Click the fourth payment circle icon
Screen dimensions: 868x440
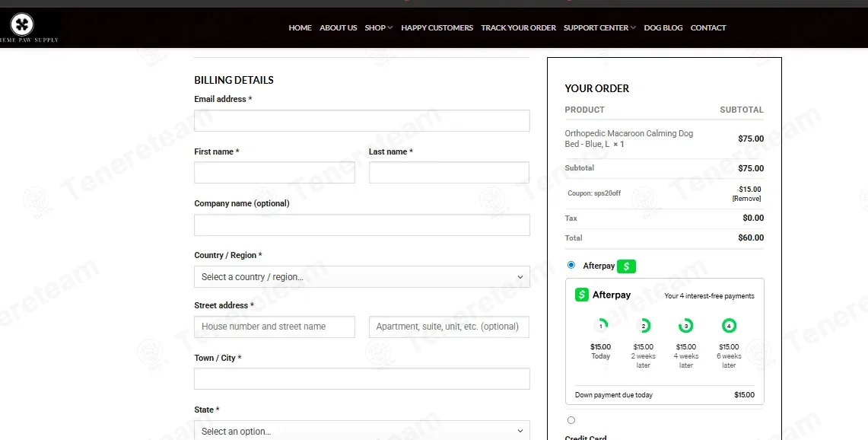(729, 326)
